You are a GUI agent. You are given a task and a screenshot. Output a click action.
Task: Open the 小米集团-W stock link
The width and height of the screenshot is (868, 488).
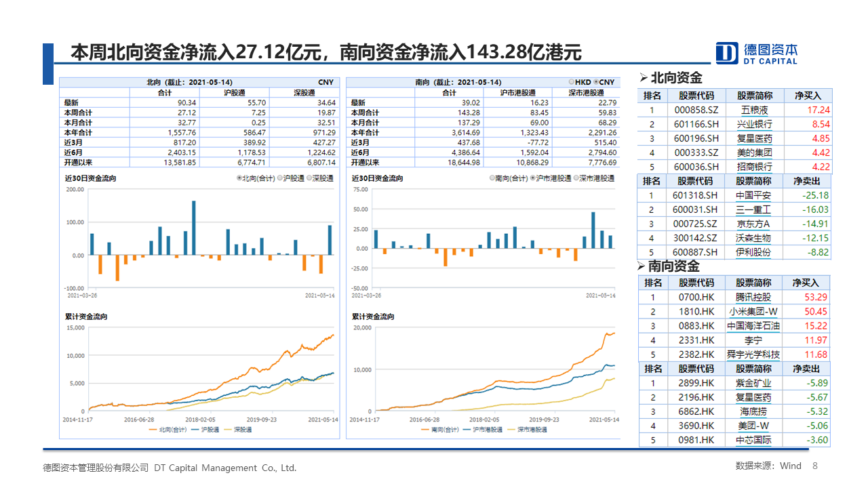click(753, 311)
